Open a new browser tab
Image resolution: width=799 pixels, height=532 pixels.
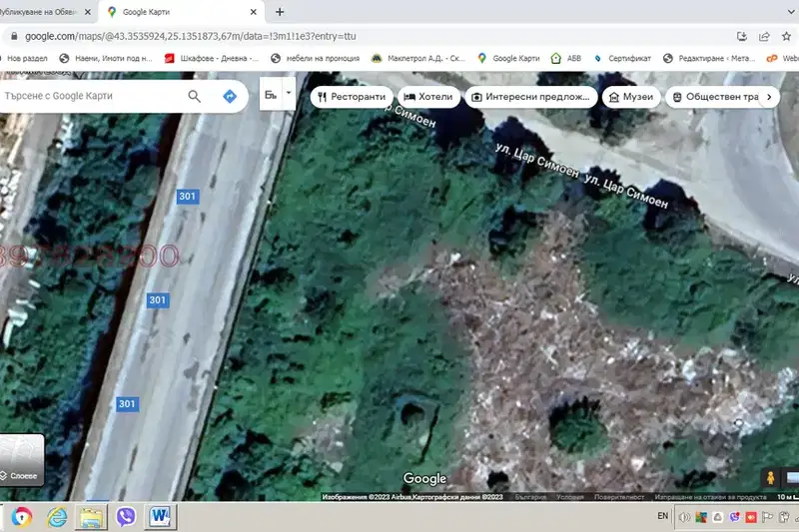pos(280,12)
